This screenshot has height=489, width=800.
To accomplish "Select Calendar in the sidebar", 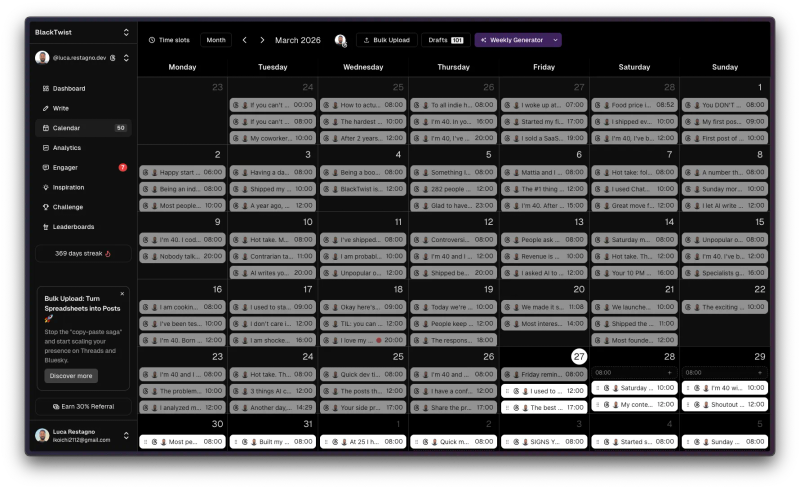I will pyautogui.click(x=83, y=128).
